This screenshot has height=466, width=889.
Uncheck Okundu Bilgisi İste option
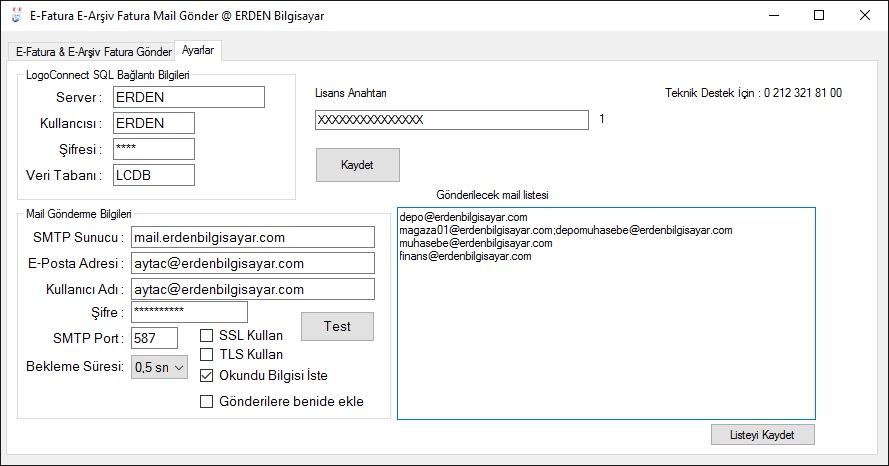click(207, 377)
